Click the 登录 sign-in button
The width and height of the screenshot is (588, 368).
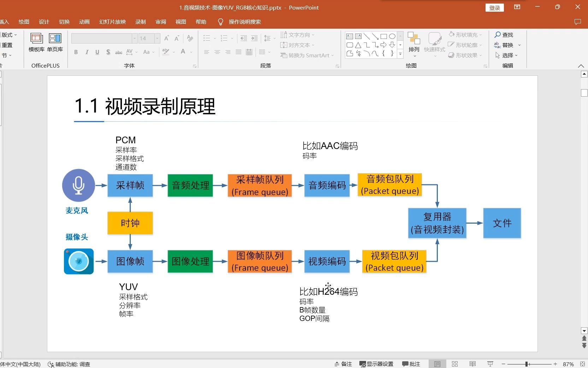[495, 7]
